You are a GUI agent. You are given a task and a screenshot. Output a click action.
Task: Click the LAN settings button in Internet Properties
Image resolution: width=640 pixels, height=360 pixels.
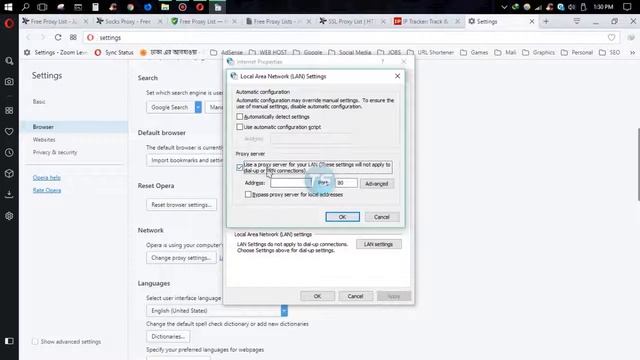(378, 244)
